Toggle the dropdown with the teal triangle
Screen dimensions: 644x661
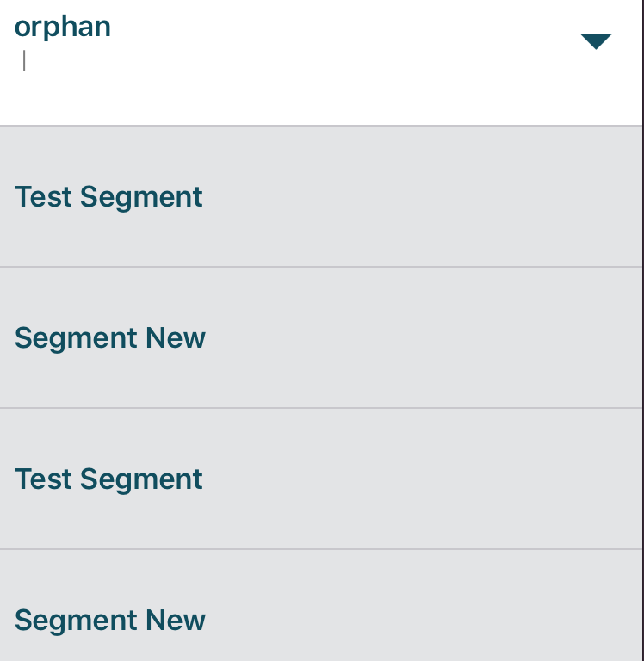click(x=596, y=41)
